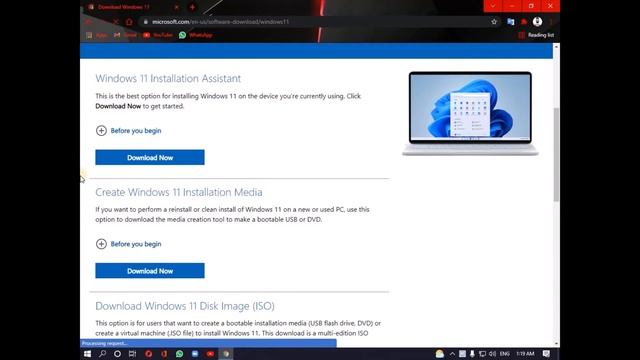Switch to Chrome on the taskbar
640x360 pixels.
tap(226, 354)
